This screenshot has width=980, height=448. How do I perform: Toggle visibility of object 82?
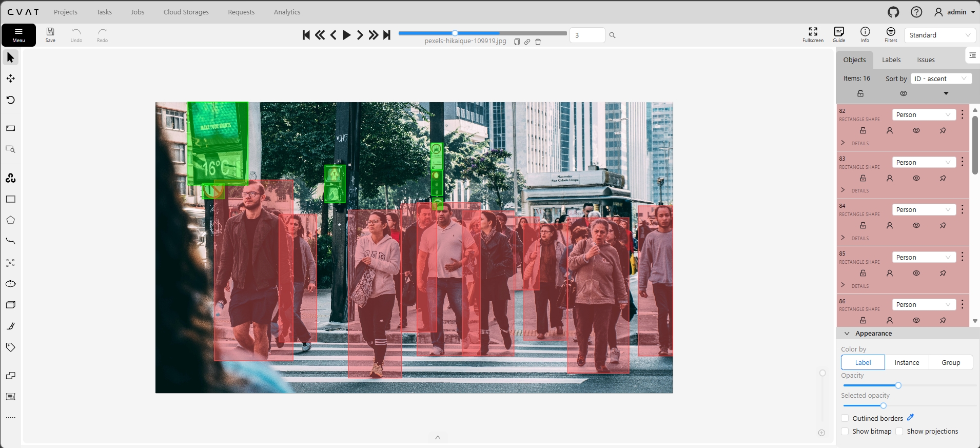click(916, 130)
